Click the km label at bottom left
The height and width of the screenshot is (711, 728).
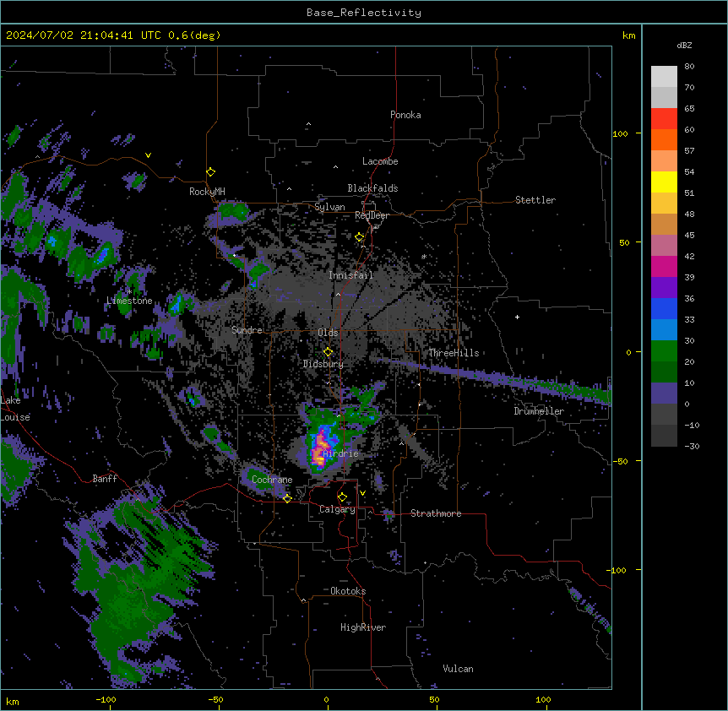click(13, 701)
